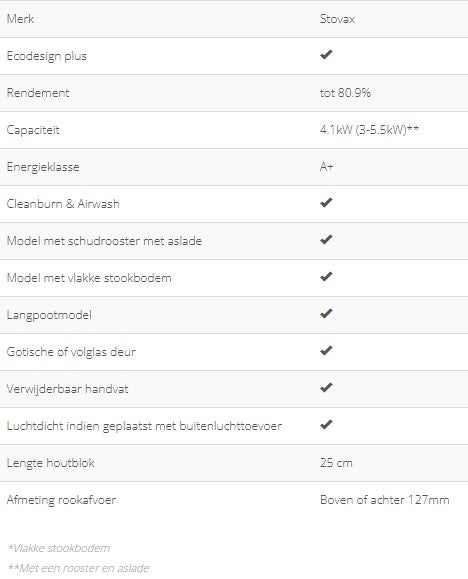Click the **Met een rooster en aslade footnote

coord(78,568)
